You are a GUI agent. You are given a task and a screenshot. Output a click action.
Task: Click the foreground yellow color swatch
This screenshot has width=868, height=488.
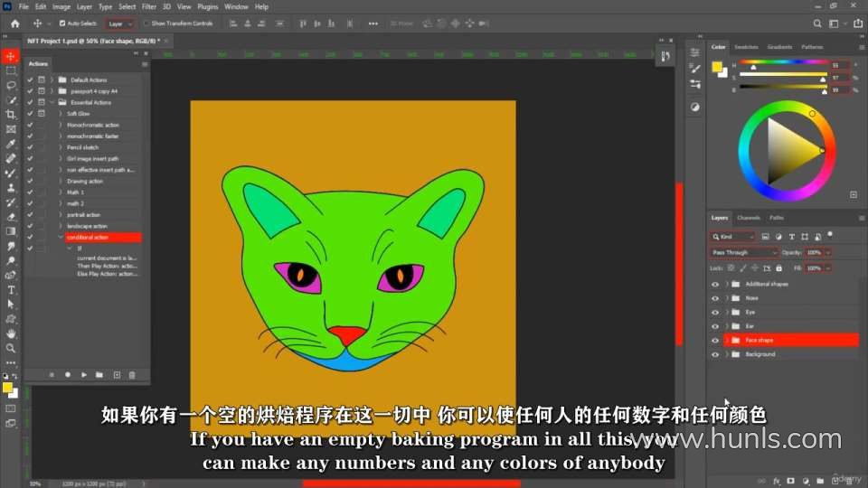click(7, 388)
